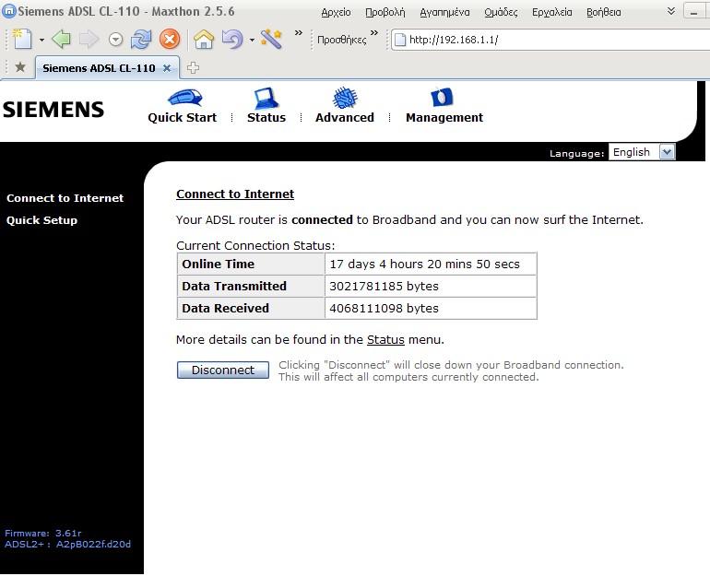
Task: Open the Εργαλεία menu
Action: pos(552,12)
